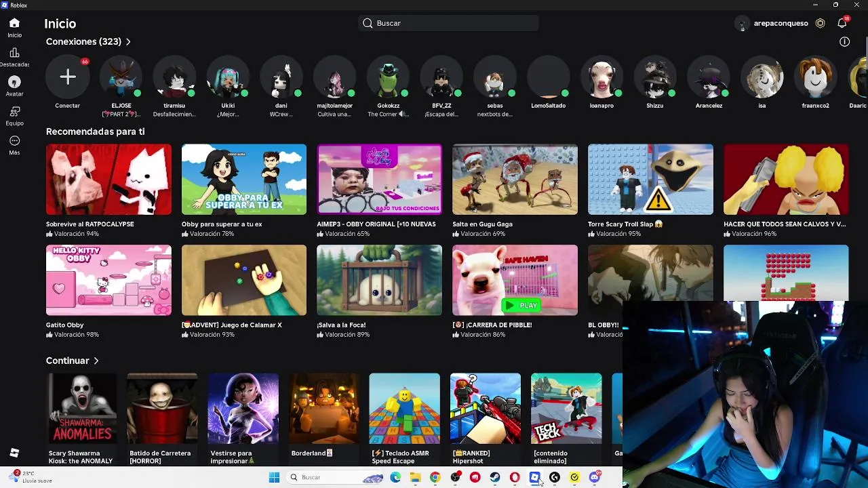Open HACER QUE TODOS SEAN CALVOS game

786,180
